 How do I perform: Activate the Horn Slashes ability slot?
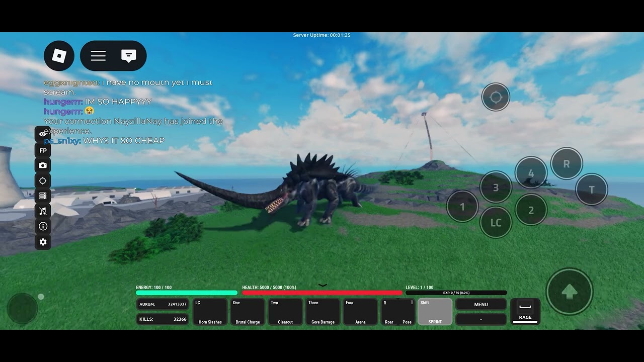[x=210, y=312]
